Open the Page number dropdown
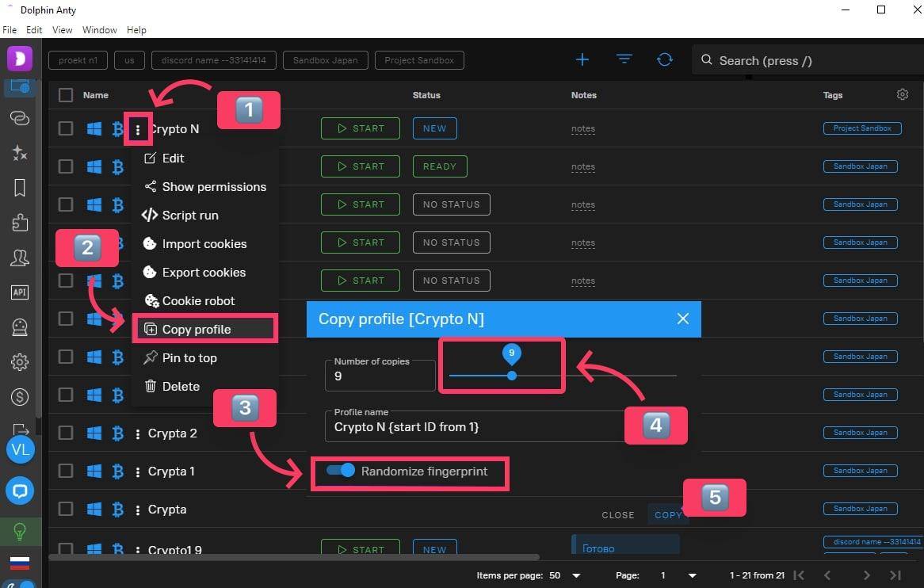The height and width of the screenshot is (588, 924). pyautogui.click(x=678, y=575)
